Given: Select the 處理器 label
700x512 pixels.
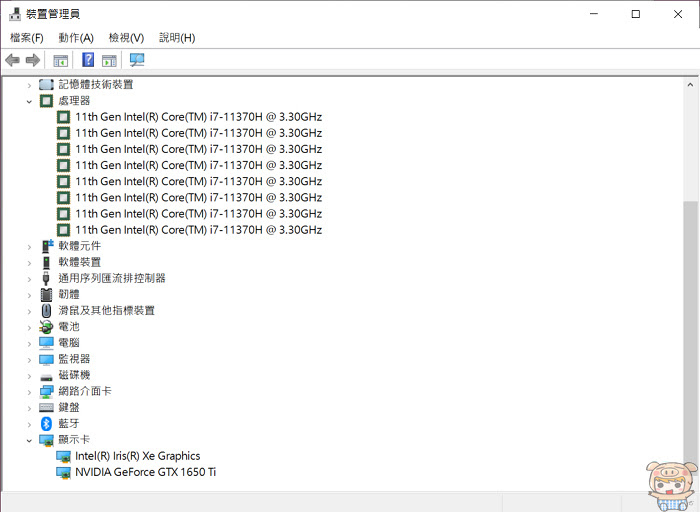Looking at the screenshot, I should point(74,101).
